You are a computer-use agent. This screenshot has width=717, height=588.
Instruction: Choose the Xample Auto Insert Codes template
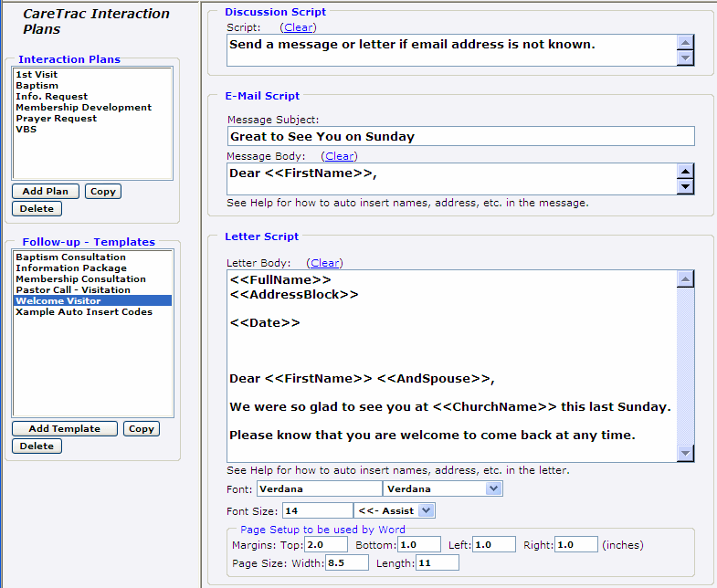[83, 311]
